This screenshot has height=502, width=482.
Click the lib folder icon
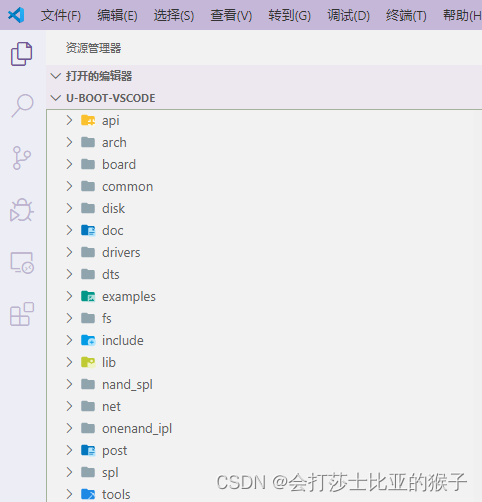pyautogui.click(x=88, y=362)
